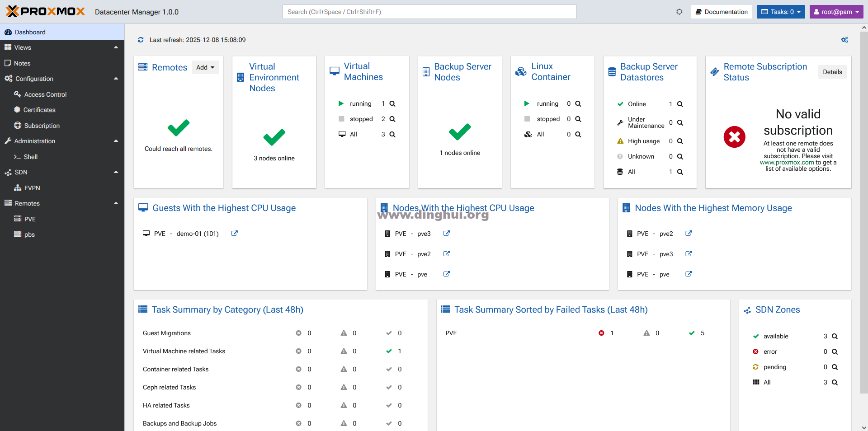This screenshot has width=868, height=431.
Task: Select the pbs remote in sidebar
Action: coord(29,234)
